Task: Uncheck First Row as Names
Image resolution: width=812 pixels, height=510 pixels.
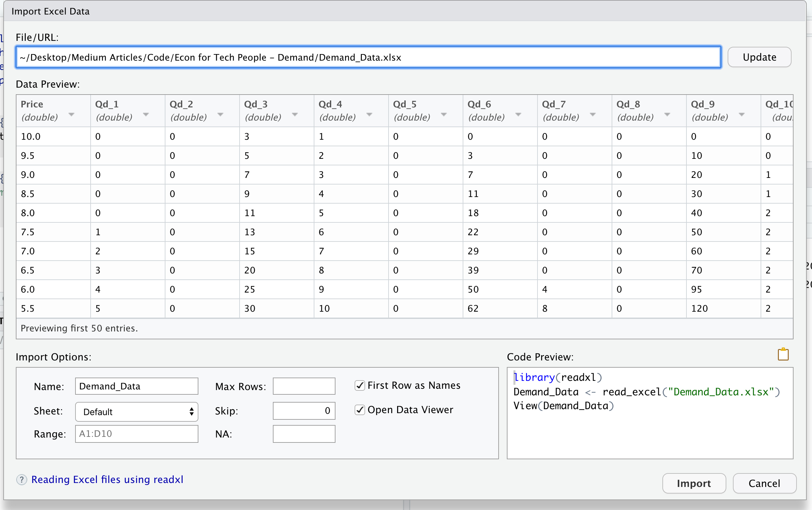Action: 360,385
